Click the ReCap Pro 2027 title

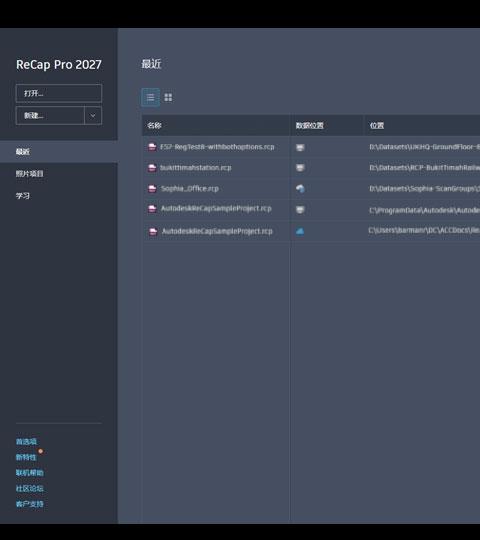pos(59,65)
